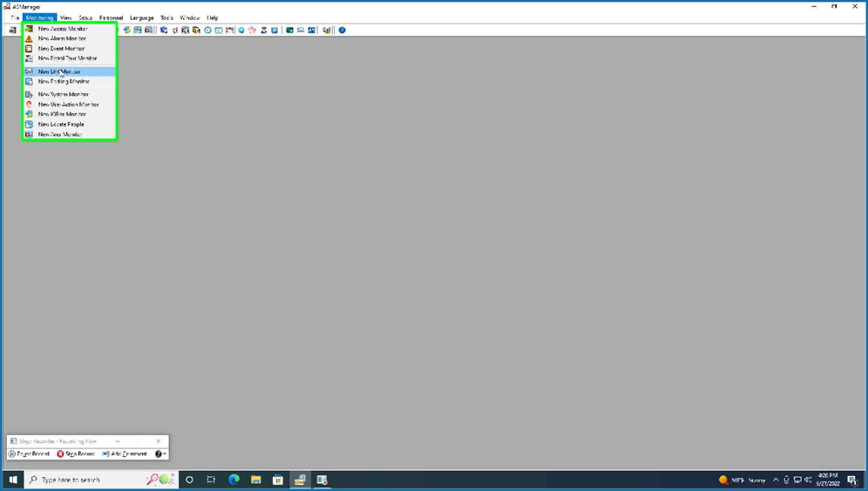This screenshot has width=868, height=491.
Task: Click the Alarm Monitor warning triangle icon
Action: [x=29, y=38]
